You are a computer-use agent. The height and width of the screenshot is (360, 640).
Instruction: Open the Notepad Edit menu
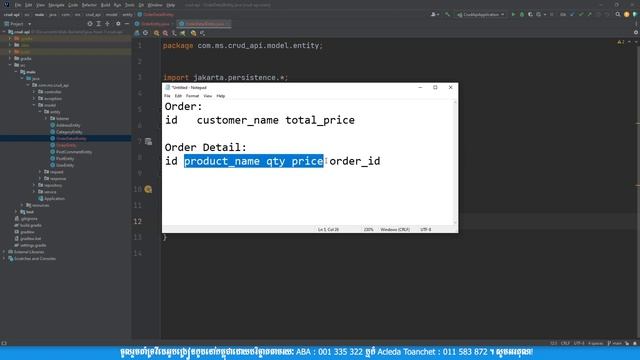point(178,96)
